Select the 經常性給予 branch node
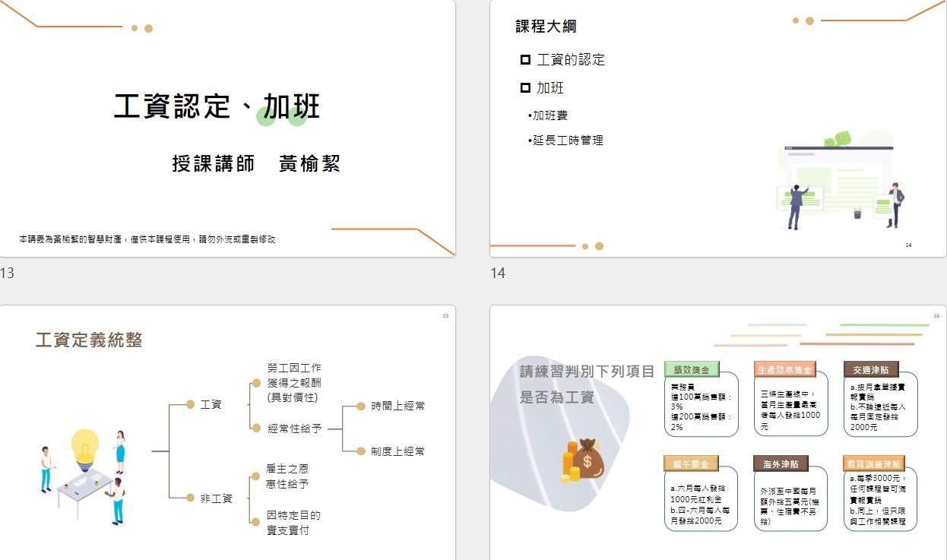Image resolution: width=947 pixels, height=560 pixels. click(x=295, y=429)
